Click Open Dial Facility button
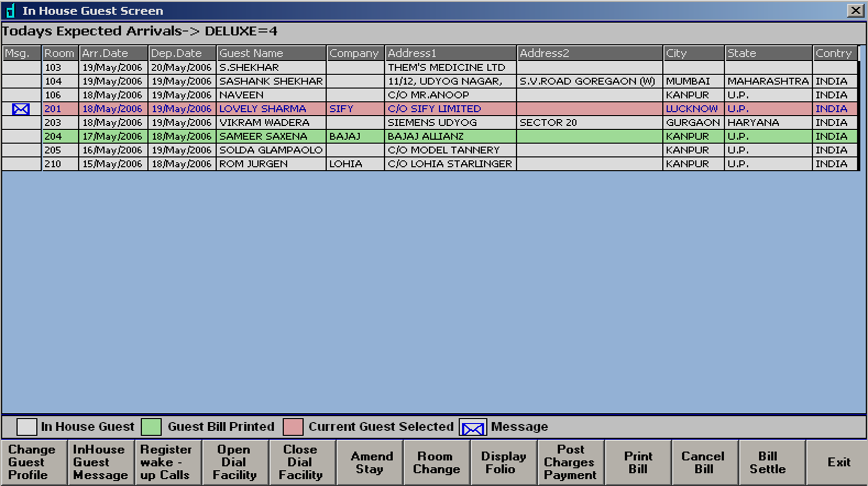Viewport: 868px width, 486px height. coord(235,462)
